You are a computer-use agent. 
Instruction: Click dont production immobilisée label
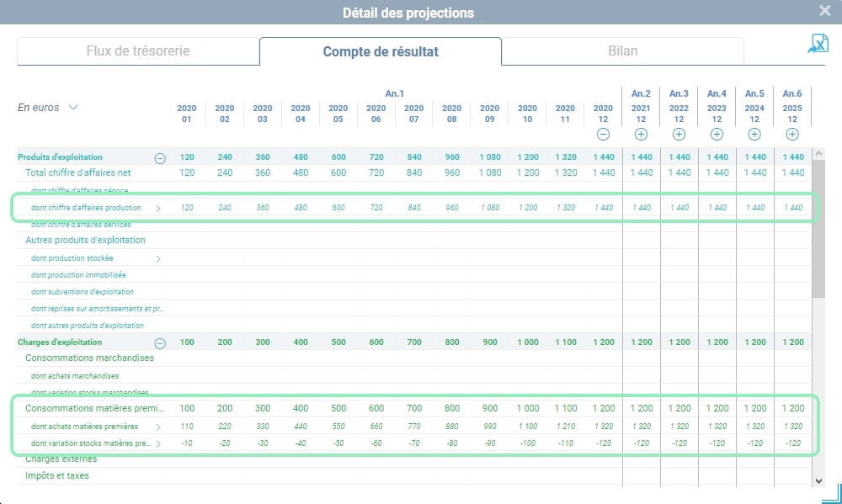pyautogui.click(x=78, y=275)
